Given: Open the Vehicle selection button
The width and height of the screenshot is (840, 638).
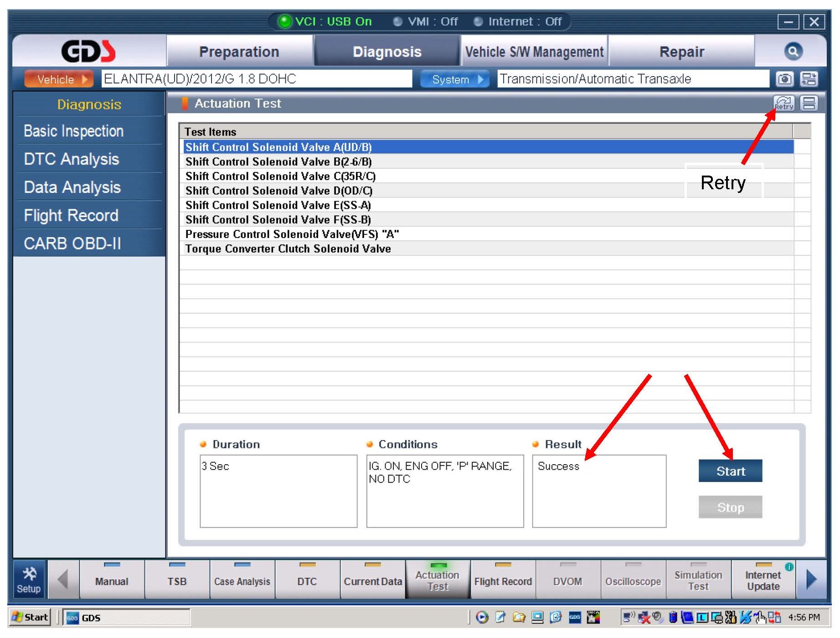Looking at the screenshot, I should pyautogui.click(x=59, y=79).
